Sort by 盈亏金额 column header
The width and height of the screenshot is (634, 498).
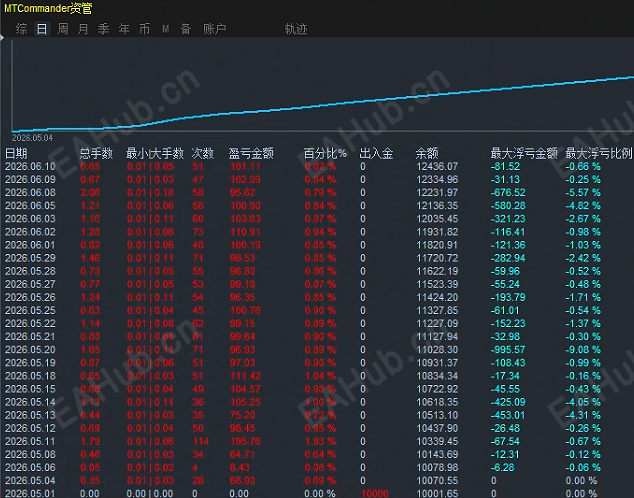pyautogui.click(x=251, y=153)
